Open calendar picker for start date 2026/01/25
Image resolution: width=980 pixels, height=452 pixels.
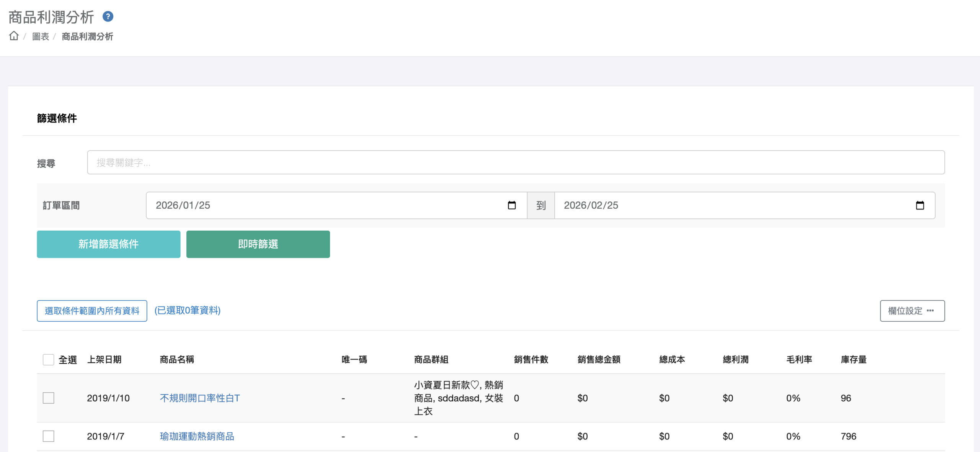[511, 205]
